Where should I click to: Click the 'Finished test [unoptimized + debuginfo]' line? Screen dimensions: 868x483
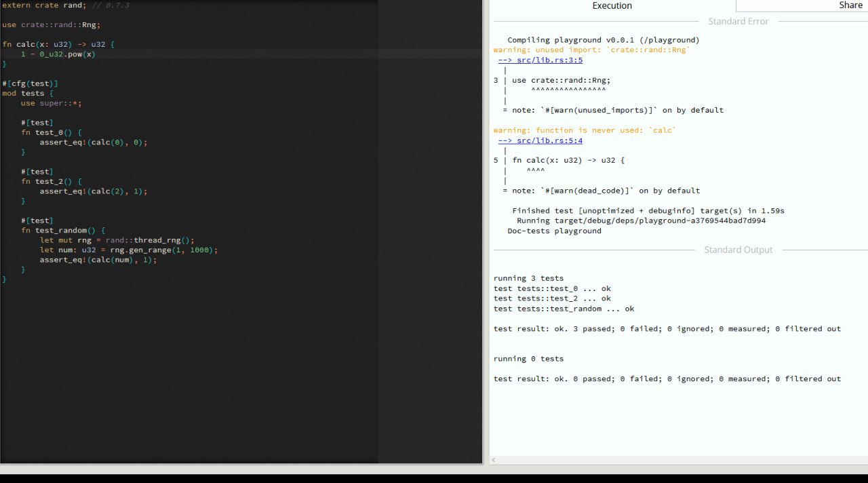pos(648,211)
